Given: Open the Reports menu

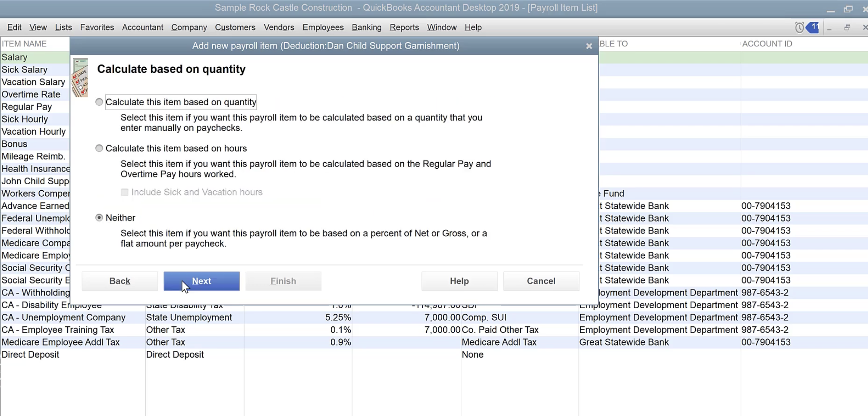Looking at the screenshot, I should 404,28.
